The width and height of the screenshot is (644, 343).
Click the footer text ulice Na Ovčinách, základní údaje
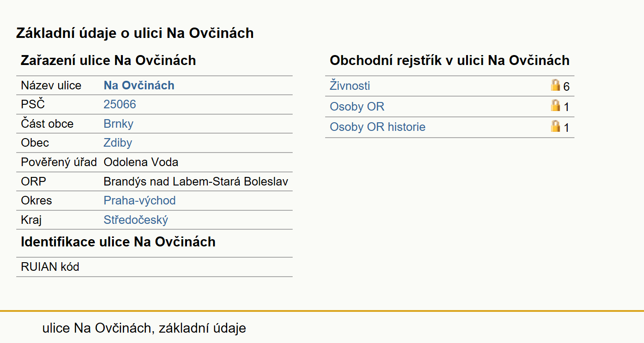click(144, 328)
